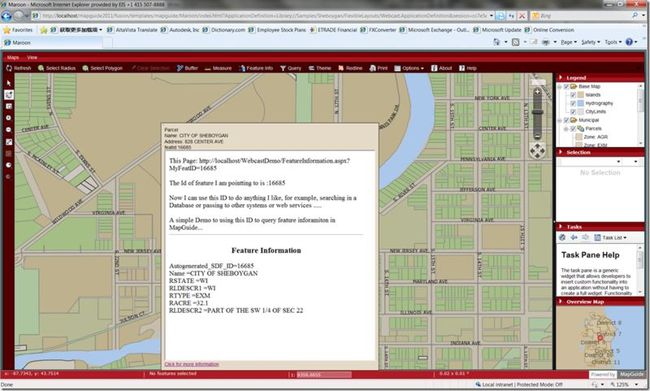Image resolution: width=650 pixels, height=391 pixels.
Task: Start the Measure tool
Action: pos(218,68)
